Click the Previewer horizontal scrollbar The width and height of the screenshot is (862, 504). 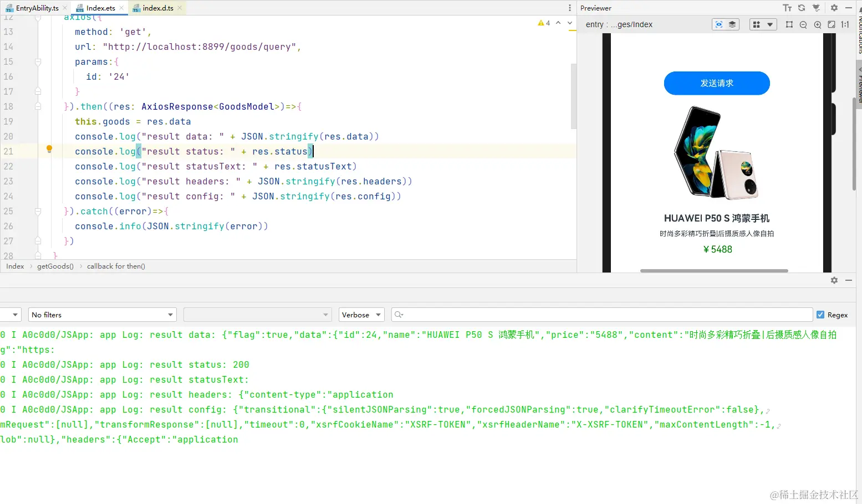pyautogui.click(x=714, y=271)
